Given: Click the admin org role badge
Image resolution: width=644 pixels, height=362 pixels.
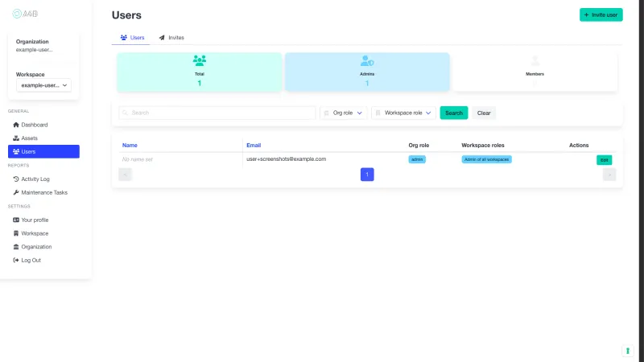Looking at the screenshot, I should point(417,159).
